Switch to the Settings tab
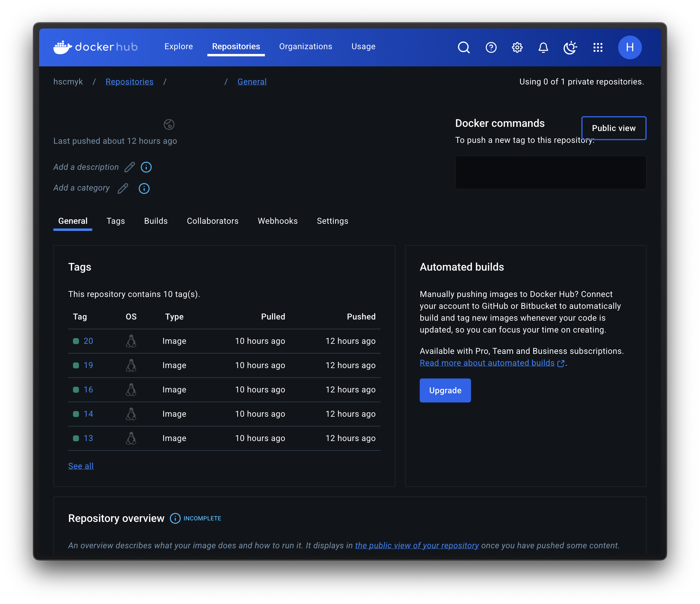700x604 pixels. coord(333,221)
